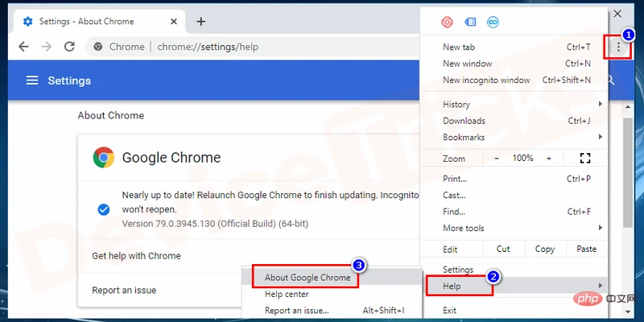Select New tab from the menu
The image size is (644, 322).
(x=514, y=47)
